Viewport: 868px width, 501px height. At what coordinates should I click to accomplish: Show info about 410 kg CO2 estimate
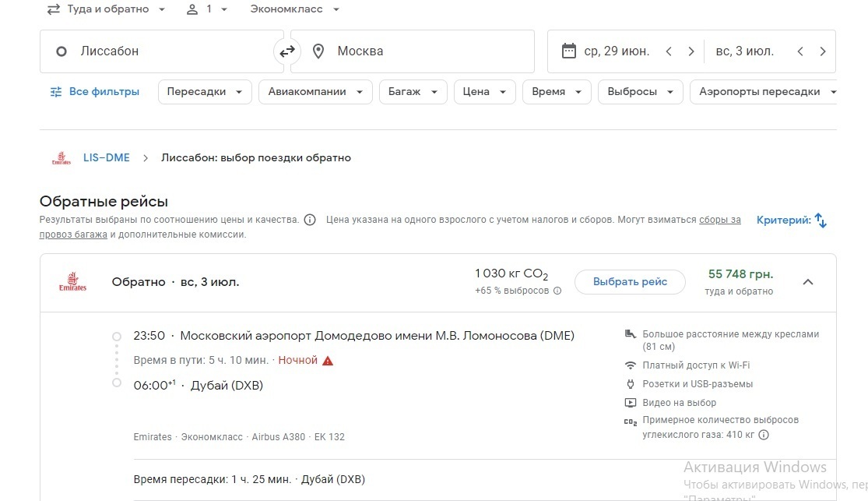click(x=764, y=435)
